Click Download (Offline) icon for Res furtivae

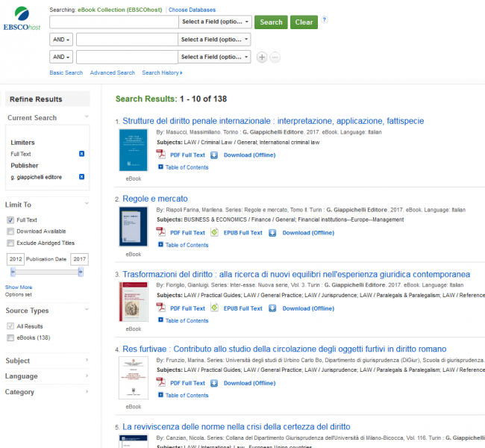click(x=213, y=383)
